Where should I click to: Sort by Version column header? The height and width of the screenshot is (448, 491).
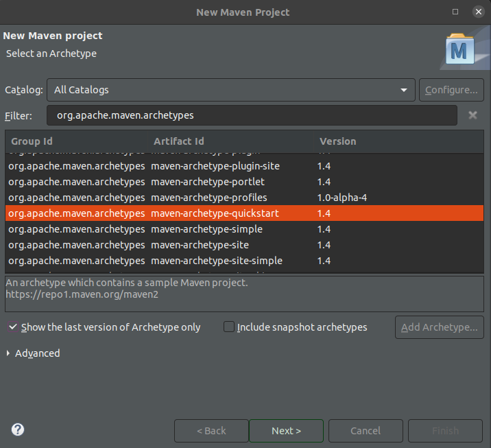point(398,141)
